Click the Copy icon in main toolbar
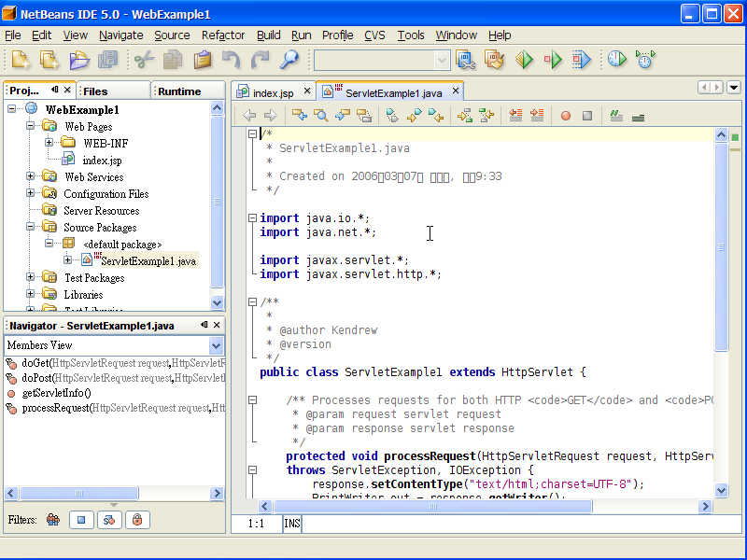Screen dimensions: 747x560 coord(173,60)
